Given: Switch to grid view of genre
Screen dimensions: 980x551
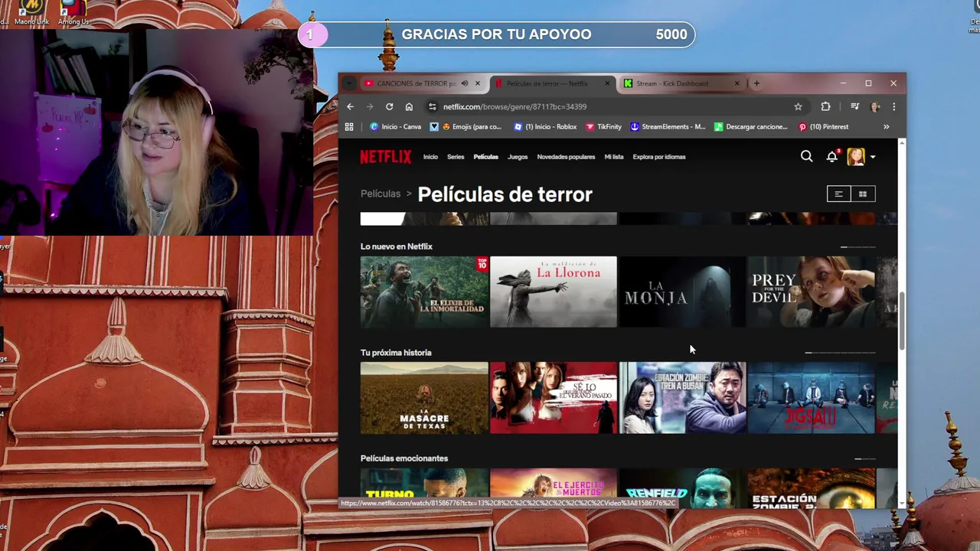Looking at the screenshot, I should click(863, 194).
